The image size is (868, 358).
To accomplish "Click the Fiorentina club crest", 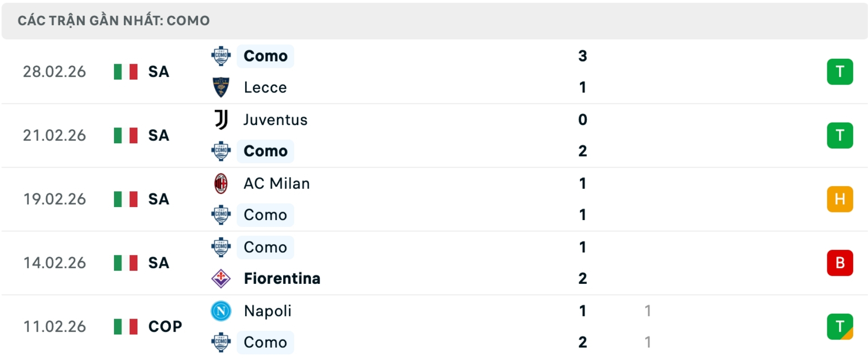I will pyautogui.click(x=221, y=278).
